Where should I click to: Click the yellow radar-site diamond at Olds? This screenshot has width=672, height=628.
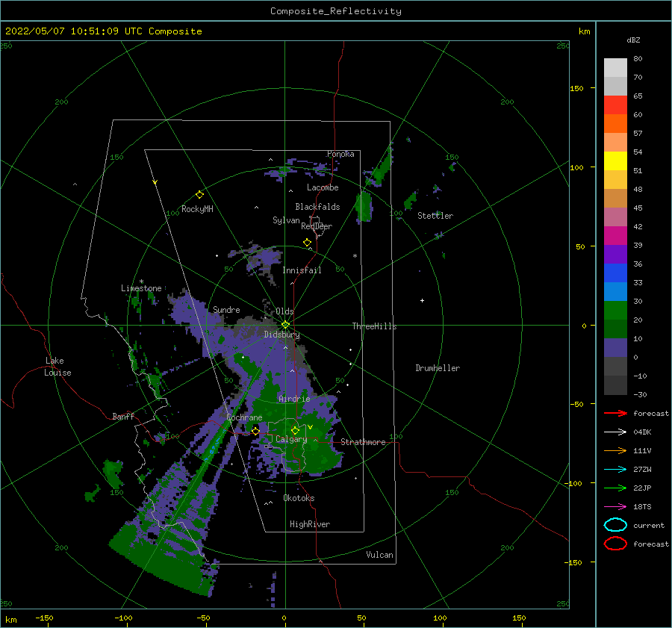[x=285, y=325]
